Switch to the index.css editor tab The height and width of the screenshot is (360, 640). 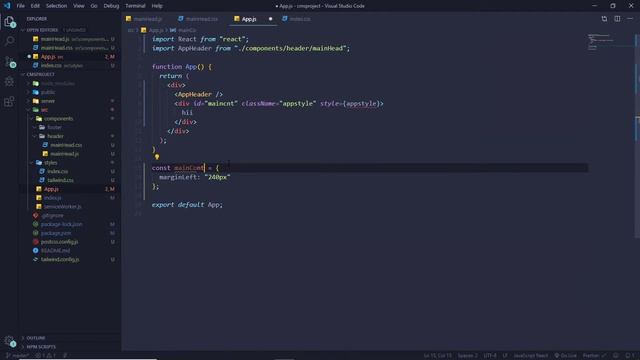(x=299, y=19)
